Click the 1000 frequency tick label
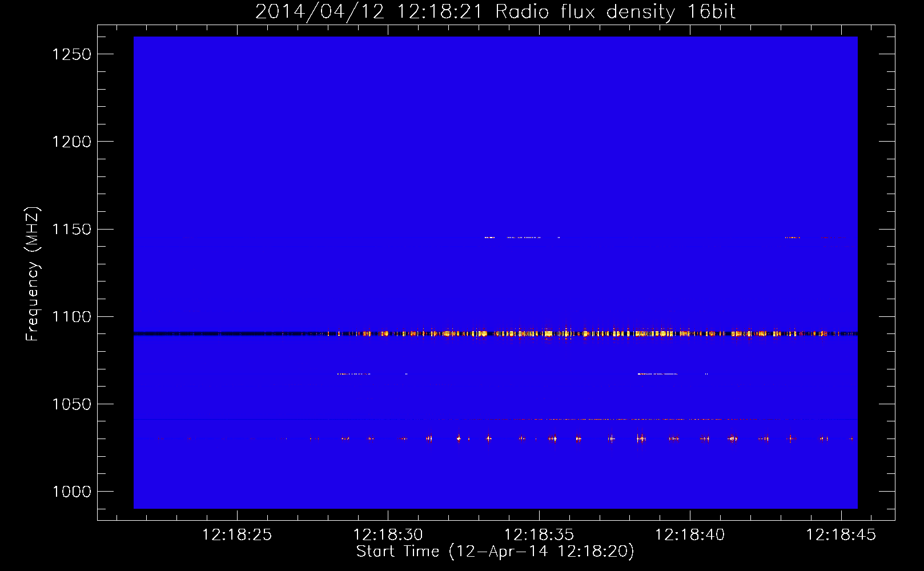 point(71,492)
